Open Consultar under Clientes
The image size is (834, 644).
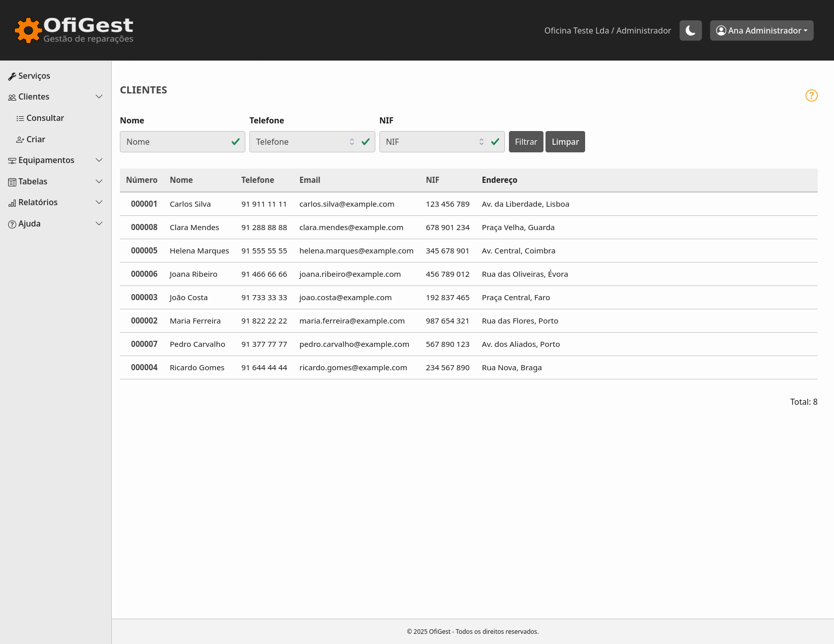click(45, 118)
